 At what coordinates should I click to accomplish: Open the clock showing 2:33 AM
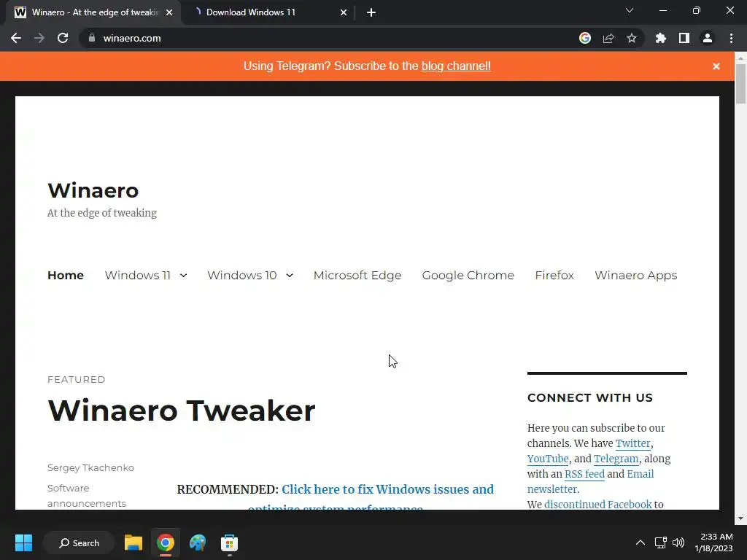(x=713, y=542)
